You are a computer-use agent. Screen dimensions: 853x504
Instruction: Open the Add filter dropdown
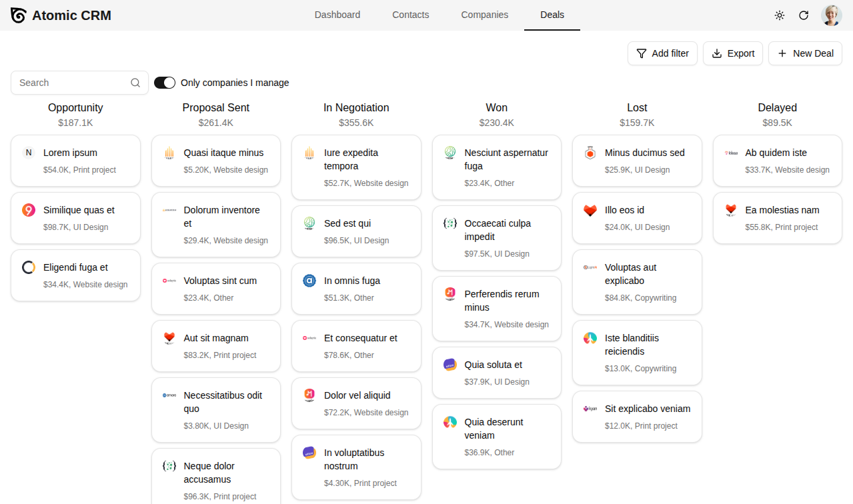pyautogui.click(x=662, y=53)
